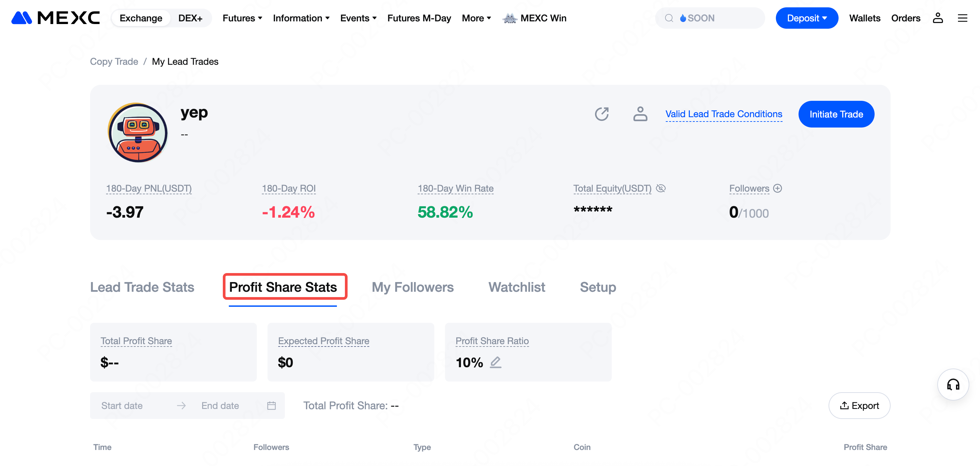Switch to the My Followers tab
Image resolution: width=980 pixels, height=466 pixels.
tap(412, 287)
